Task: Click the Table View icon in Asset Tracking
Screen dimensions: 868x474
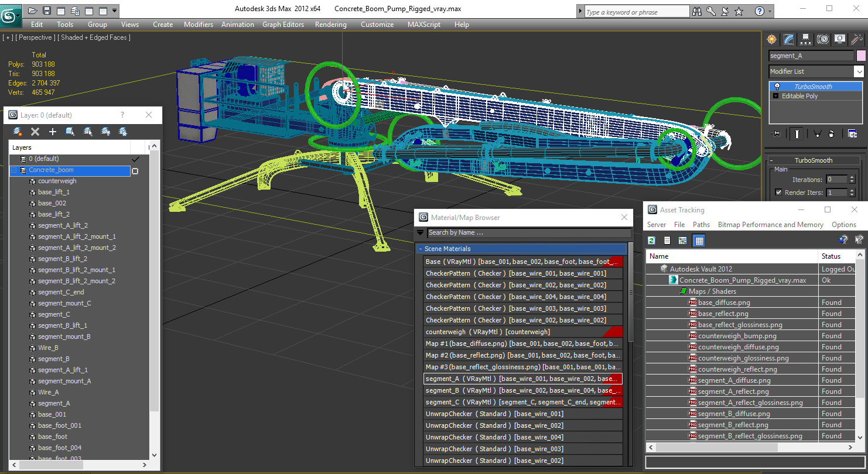Action: click(x=699, y=240)
